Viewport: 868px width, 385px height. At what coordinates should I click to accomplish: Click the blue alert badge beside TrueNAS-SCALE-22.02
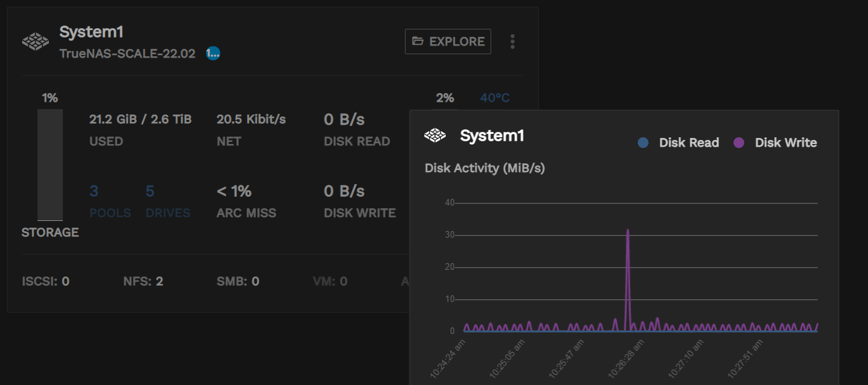[213, 54]
